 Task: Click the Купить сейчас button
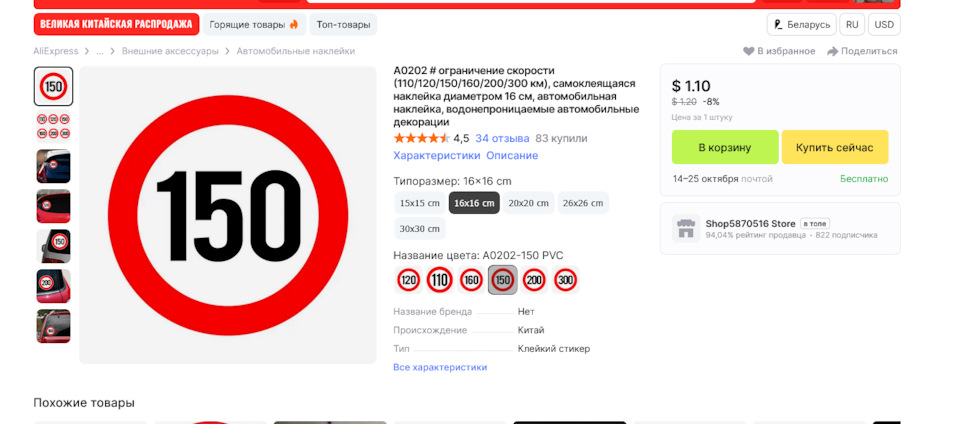(x=834, y=147)
